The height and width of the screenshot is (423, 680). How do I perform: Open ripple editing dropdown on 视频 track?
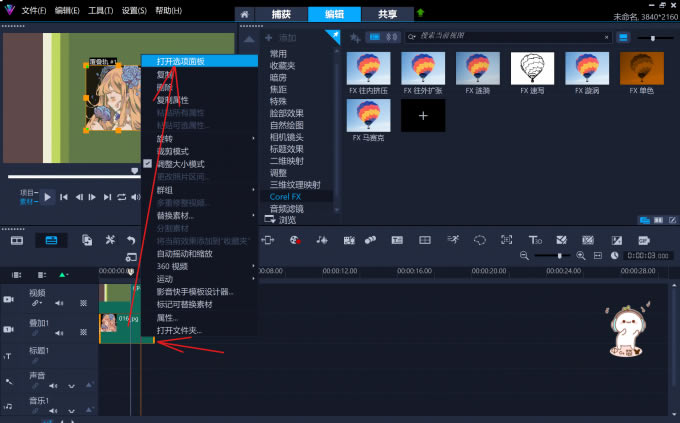point(36,303)
